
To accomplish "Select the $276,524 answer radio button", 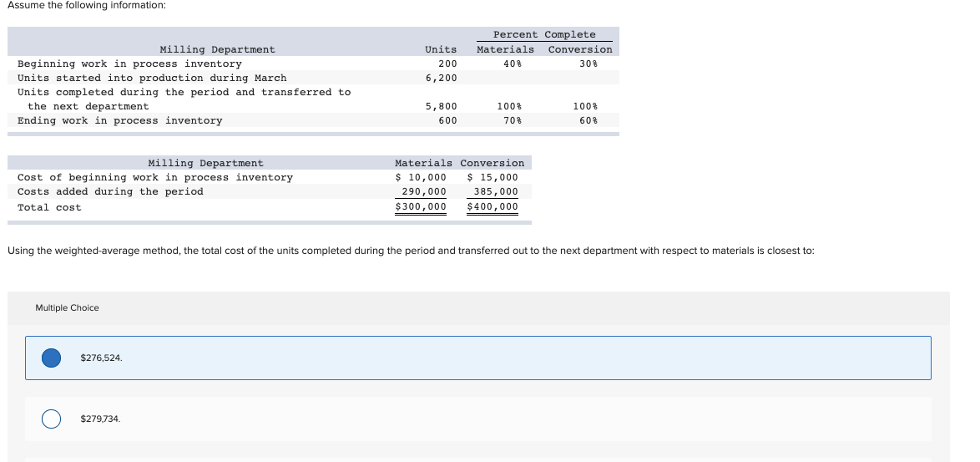I will pyautogui.click(x=51, y=358).
